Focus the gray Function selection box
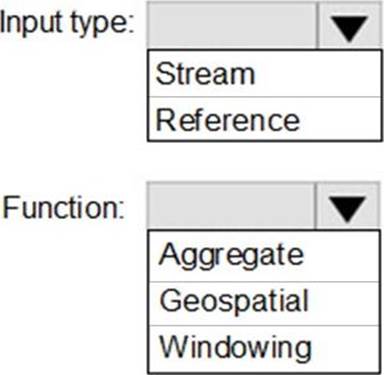The height and width of the screenshot is (375, 384). (x=231, y=207)
